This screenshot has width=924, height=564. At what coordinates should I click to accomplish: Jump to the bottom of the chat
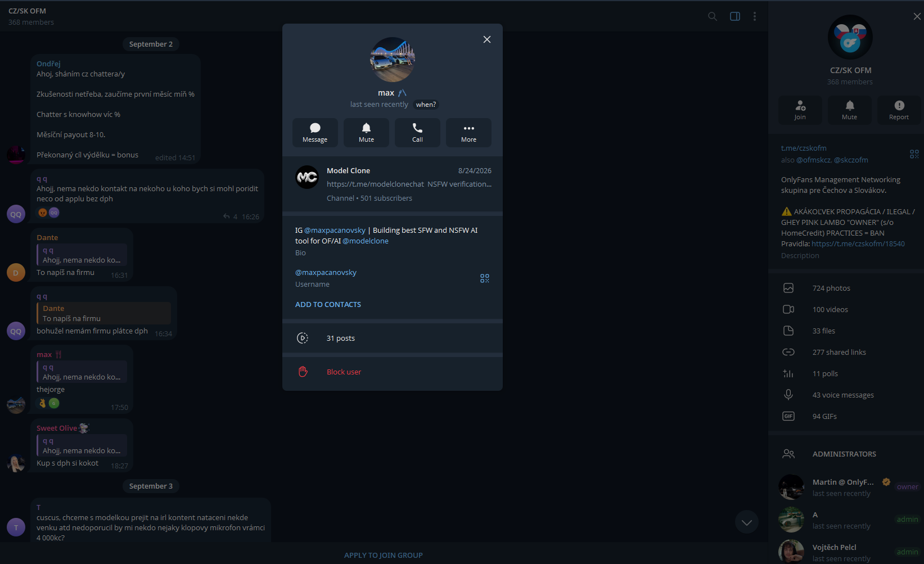pyautogui.click(x=747, y=522)
